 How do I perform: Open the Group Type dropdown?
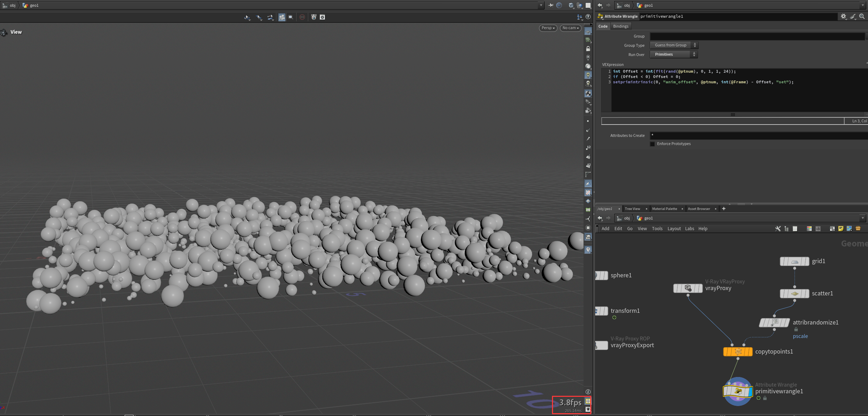pyautogui.click(x=674, y=45)
